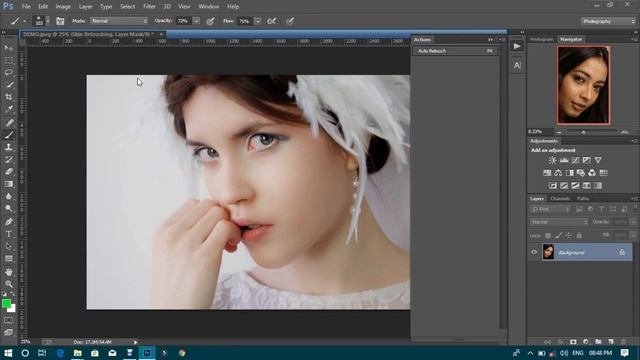Viewport: 640px width, 360px height.
Task: Open the Opacity slider dropdown in options bar
Action: click(196, 21)
